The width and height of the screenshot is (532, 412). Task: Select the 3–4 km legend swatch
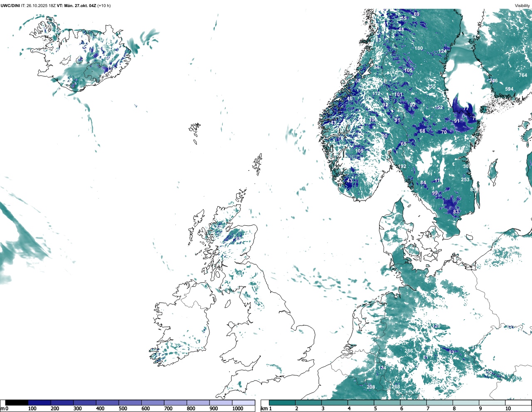(x=335, y=402)
